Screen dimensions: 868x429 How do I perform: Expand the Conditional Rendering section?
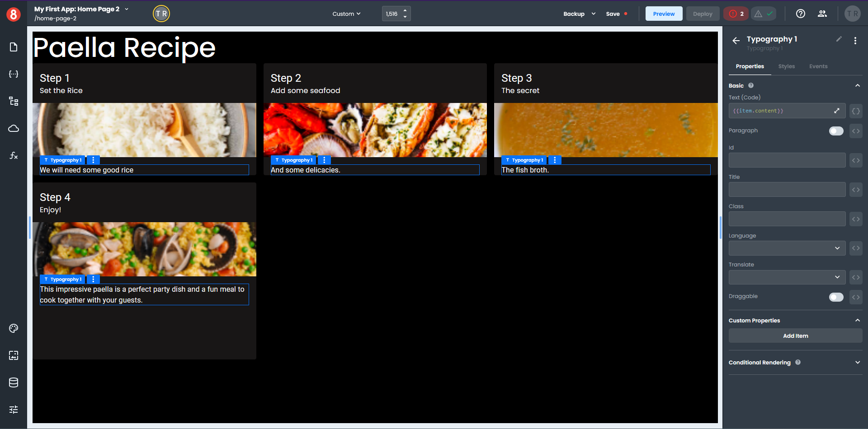pyautogui.click(x=857, y=363)
